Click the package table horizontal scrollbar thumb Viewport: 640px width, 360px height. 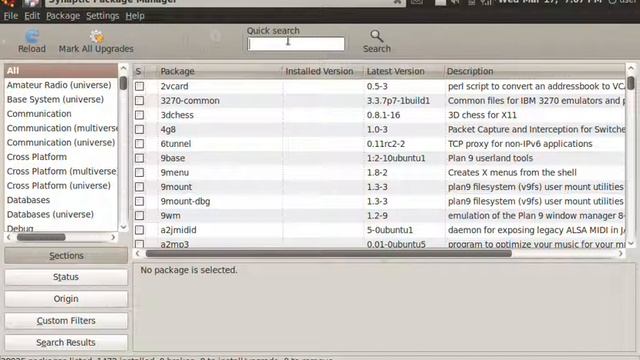coord(329,253)
